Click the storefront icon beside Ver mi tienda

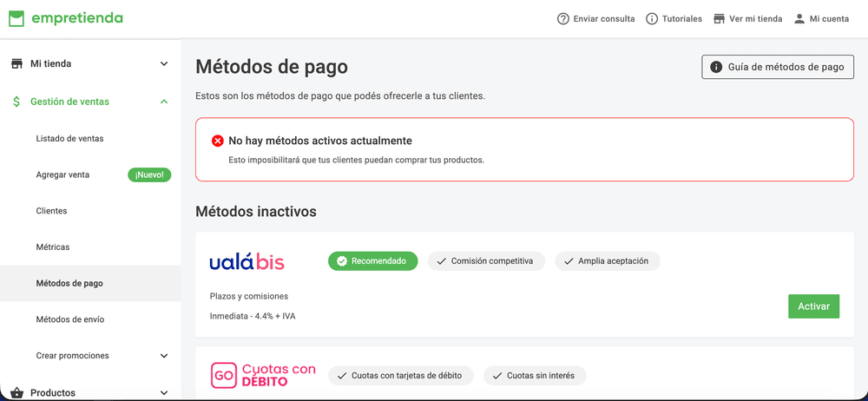[x=719, y=19]
